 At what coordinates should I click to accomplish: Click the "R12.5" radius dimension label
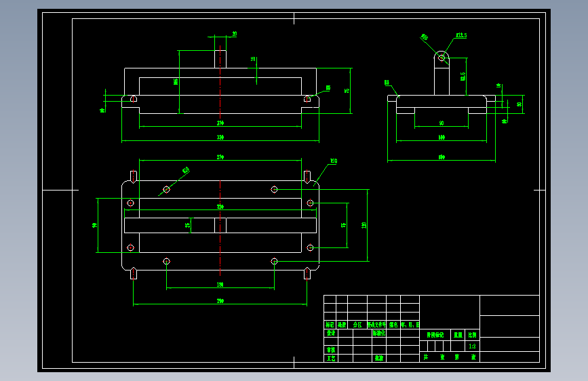point(461,35)
